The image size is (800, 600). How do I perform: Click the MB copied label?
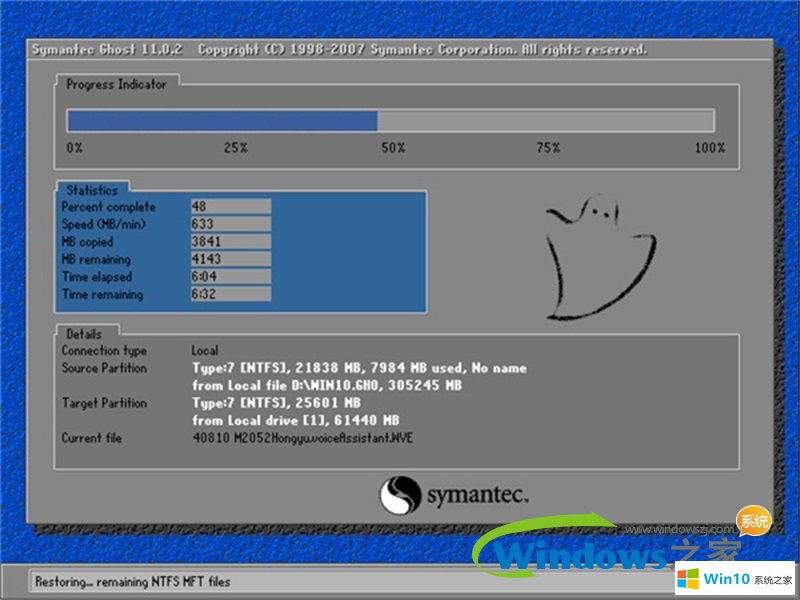(x=87, y=242)
